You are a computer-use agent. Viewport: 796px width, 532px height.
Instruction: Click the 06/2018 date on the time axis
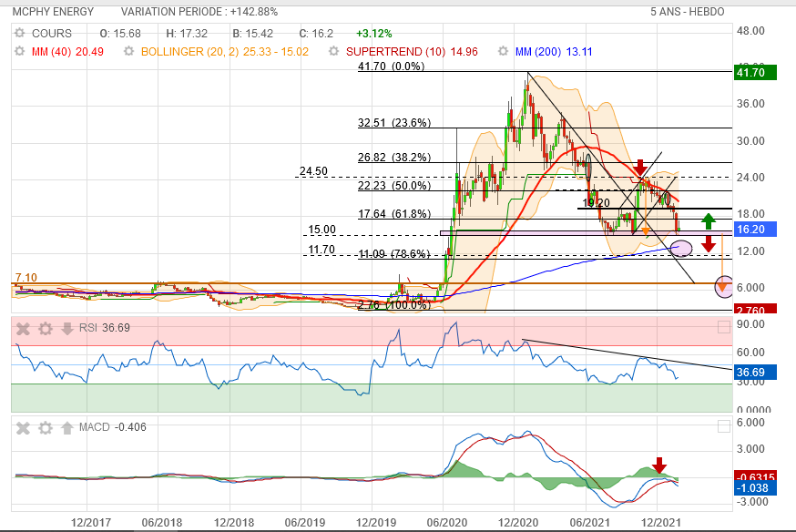[162, 522]
